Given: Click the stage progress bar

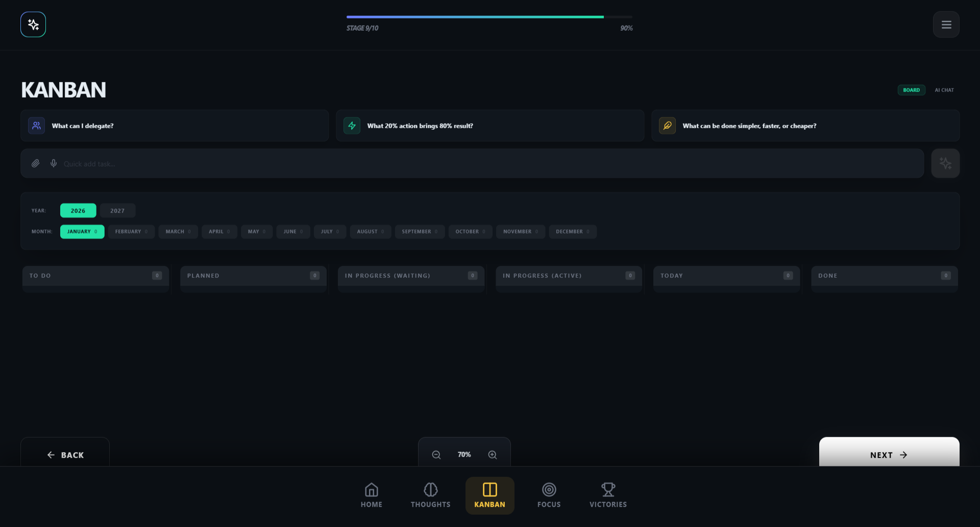Looking at the screenshot, I should [489, 17].
